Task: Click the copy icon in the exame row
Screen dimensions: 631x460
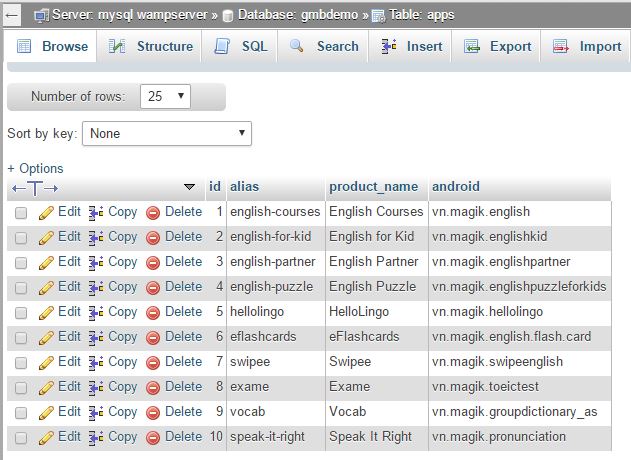Action: tap(96, 387)
